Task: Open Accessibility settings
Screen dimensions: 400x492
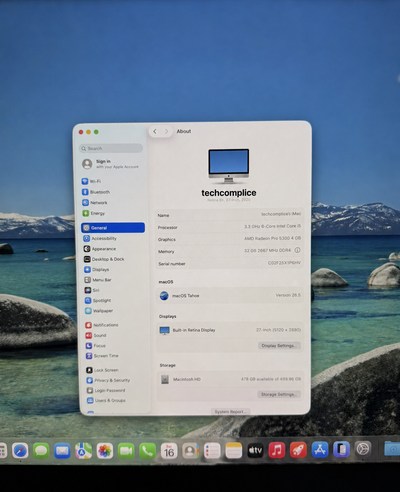Action: 114,238
